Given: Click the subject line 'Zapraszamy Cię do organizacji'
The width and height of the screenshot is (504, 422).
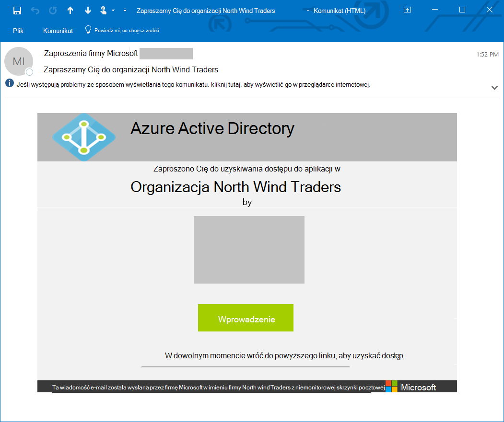Looking at the screenshot, I should 131,69.
